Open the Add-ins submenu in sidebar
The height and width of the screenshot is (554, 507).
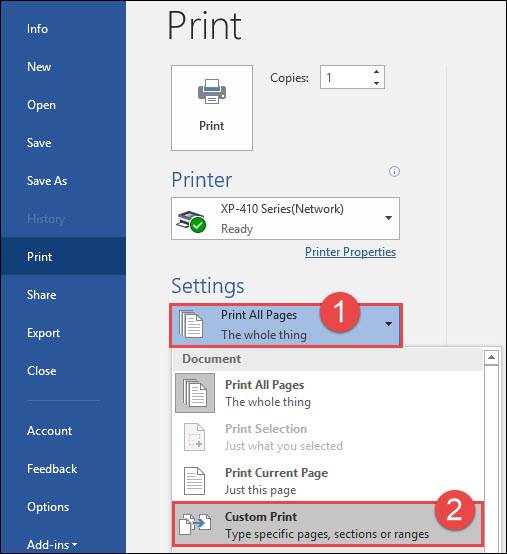pos(52,544)
